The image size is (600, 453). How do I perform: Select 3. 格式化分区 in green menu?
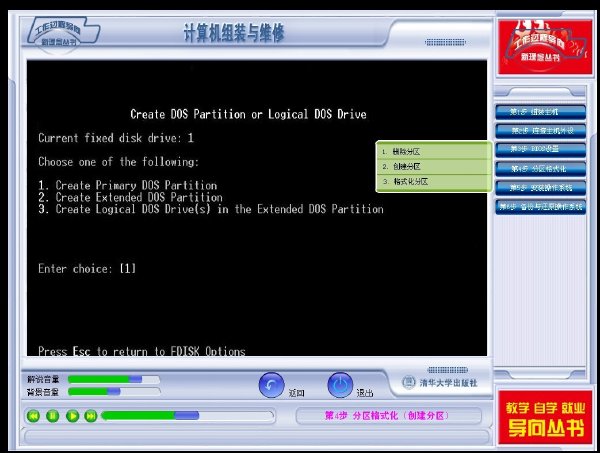click(434, 181)
